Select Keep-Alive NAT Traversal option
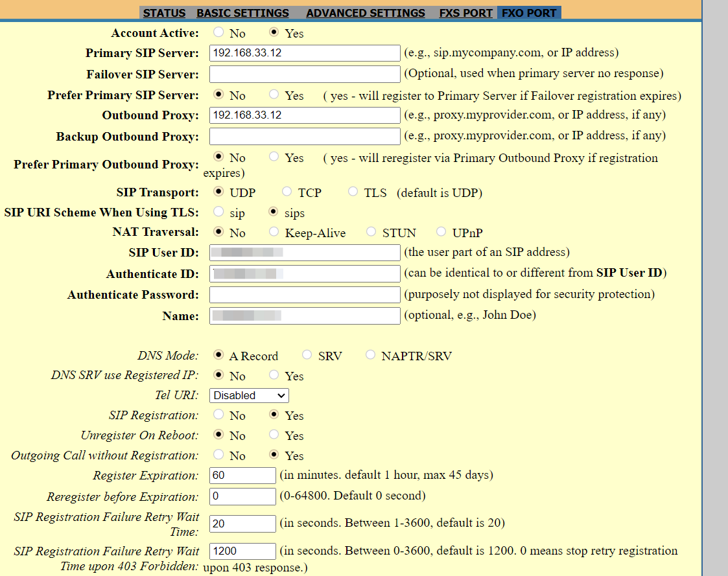Screen dimensions: 728x576 pos(274,232)
